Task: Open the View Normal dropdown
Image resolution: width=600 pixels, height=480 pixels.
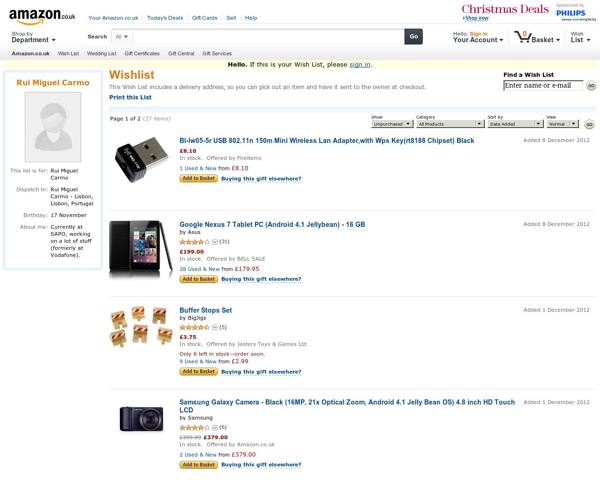Action: pos(561,124)
